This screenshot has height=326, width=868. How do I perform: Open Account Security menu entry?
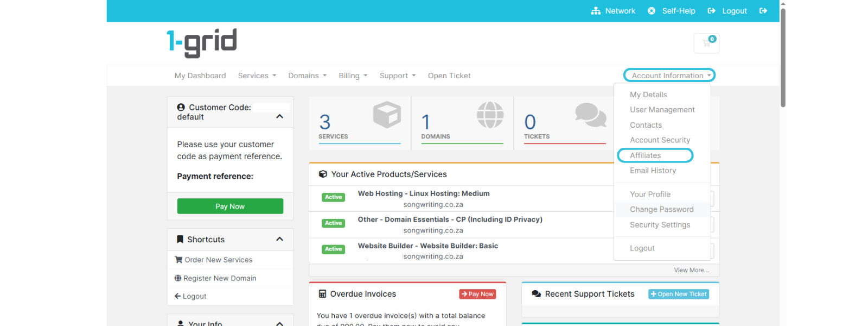660,140
